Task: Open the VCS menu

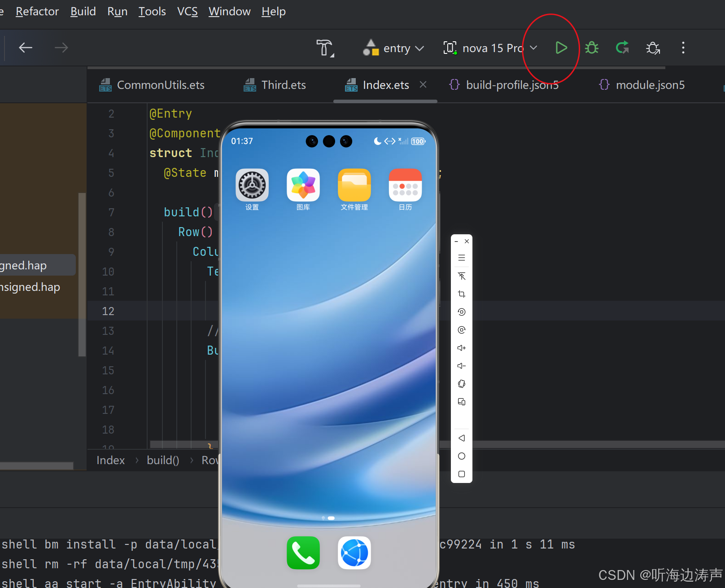Action: [188, 12]
